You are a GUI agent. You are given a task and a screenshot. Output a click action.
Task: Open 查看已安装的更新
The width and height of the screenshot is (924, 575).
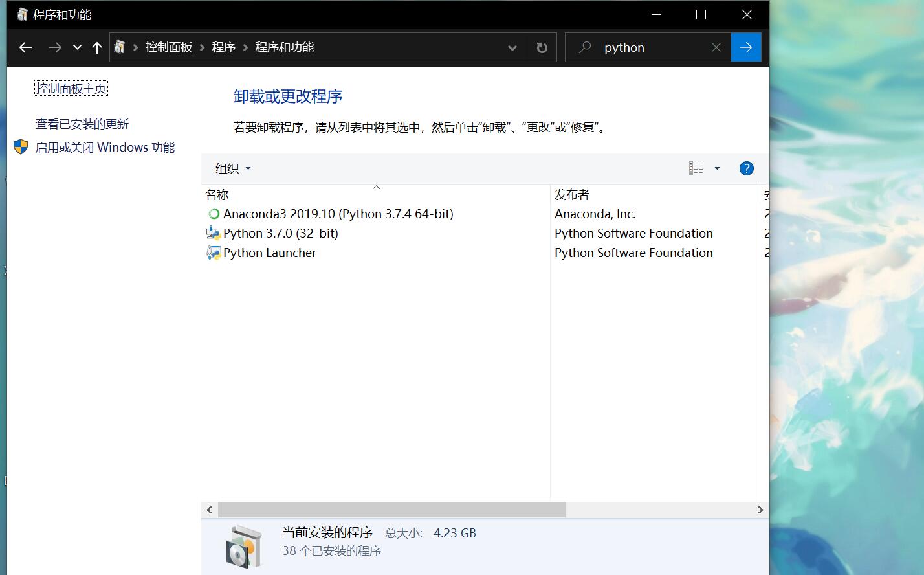coord(82,123)
